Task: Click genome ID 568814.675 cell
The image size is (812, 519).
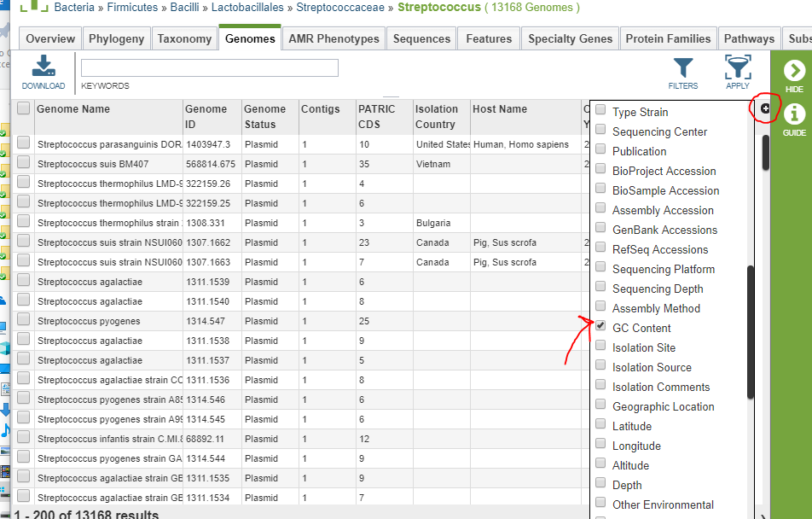Action: [210, 165]
